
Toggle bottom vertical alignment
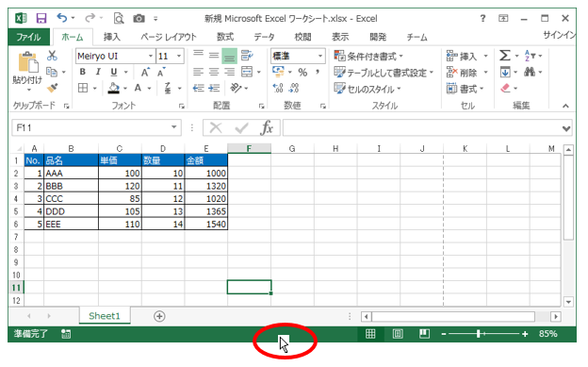coord(230,56)
